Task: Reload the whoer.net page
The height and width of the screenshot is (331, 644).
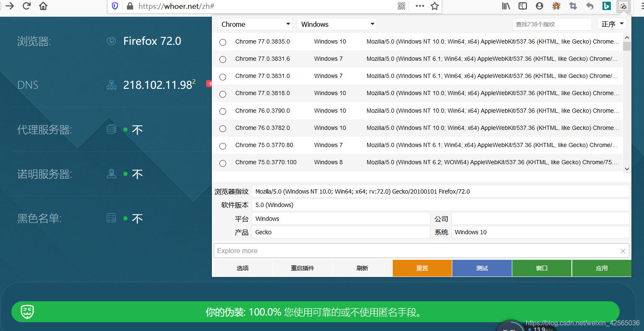Action: coord(26,6)
